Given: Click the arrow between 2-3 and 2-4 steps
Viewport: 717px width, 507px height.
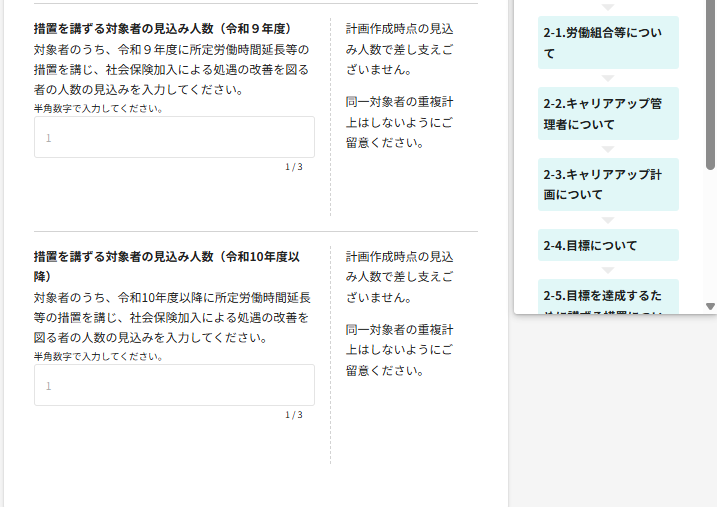Looking at the screenshot, I should (608, 220).
